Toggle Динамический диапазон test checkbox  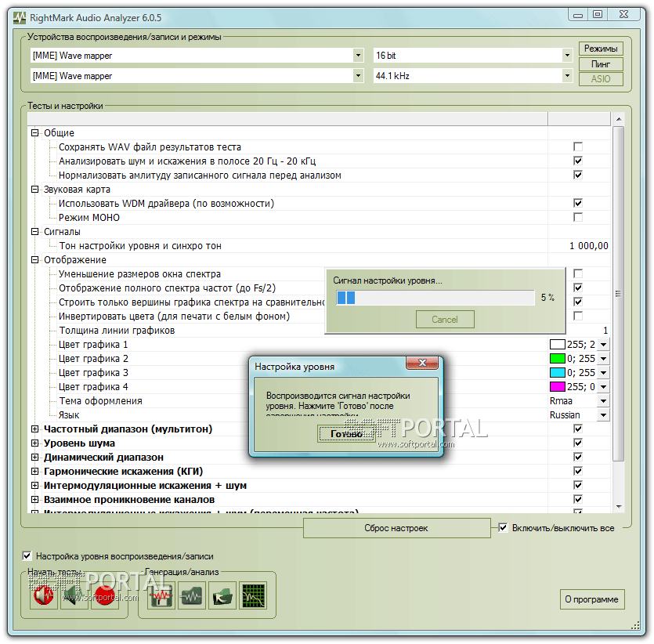pos(578,457)
